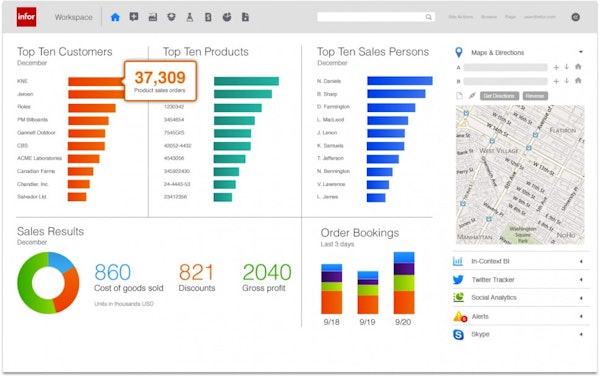Click the address A input field
600x377 pixels.
coord(505,67)
